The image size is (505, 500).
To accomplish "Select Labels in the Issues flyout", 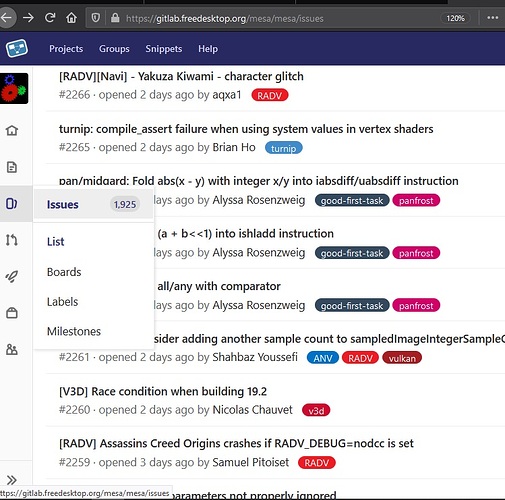I will (x=62, y=302).
